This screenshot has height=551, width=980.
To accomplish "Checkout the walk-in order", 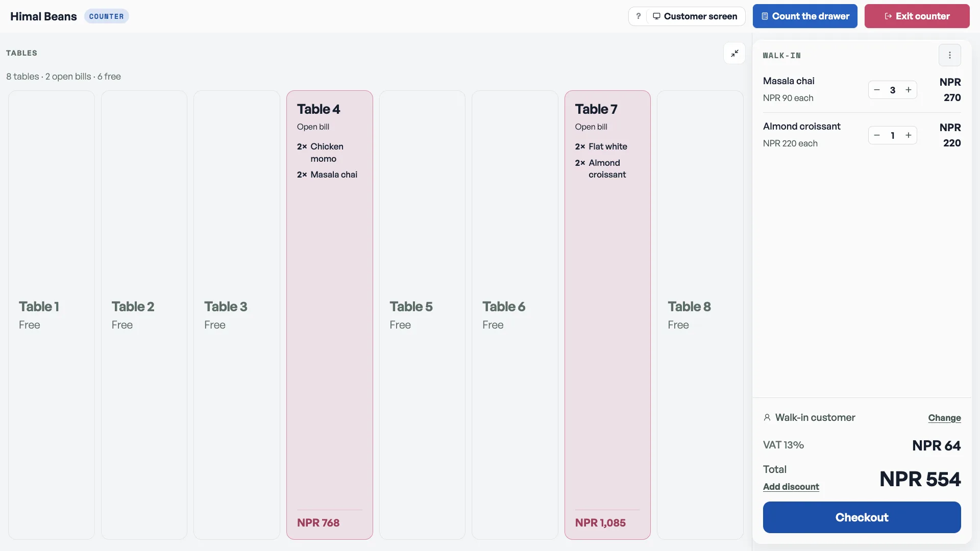I will (862, 517).
